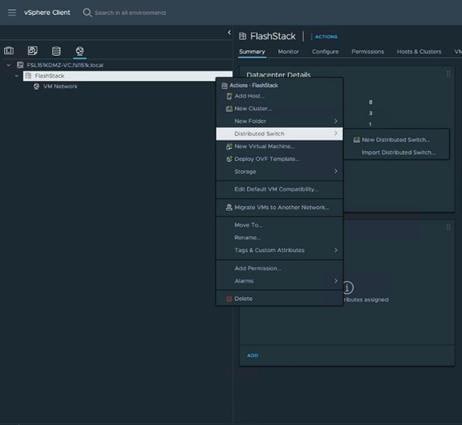This screenshot has width=462, height=425.
Task: Click the vSphere Client title
Action: click(47, 13)
